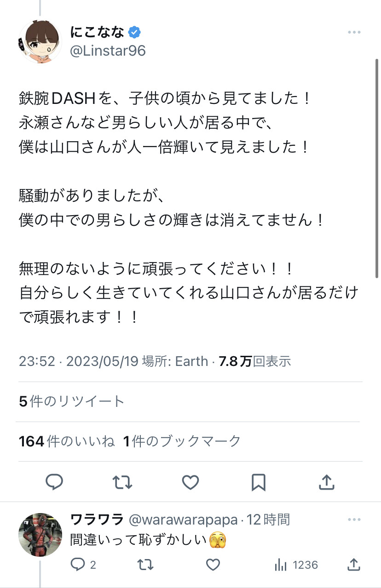Open the three-dot menu on にこなな's tweet
Screen dimensions: 381x588
[x=354, y=33]
